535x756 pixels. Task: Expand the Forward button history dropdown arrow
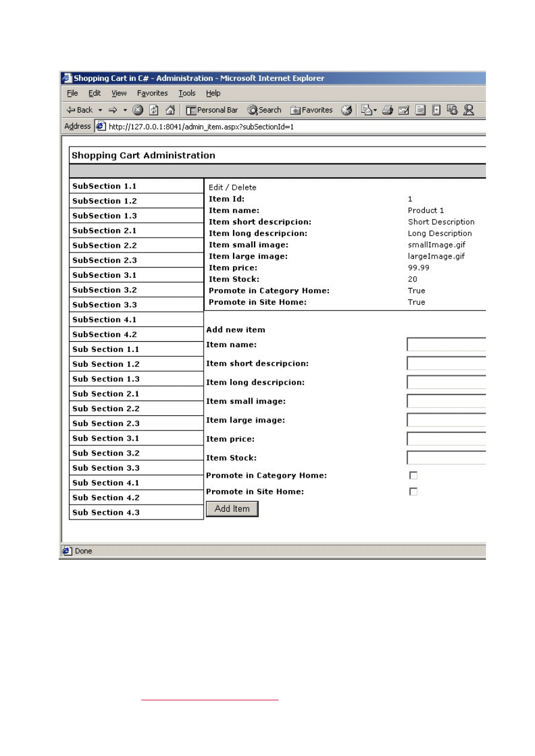(x=125, y=110)
